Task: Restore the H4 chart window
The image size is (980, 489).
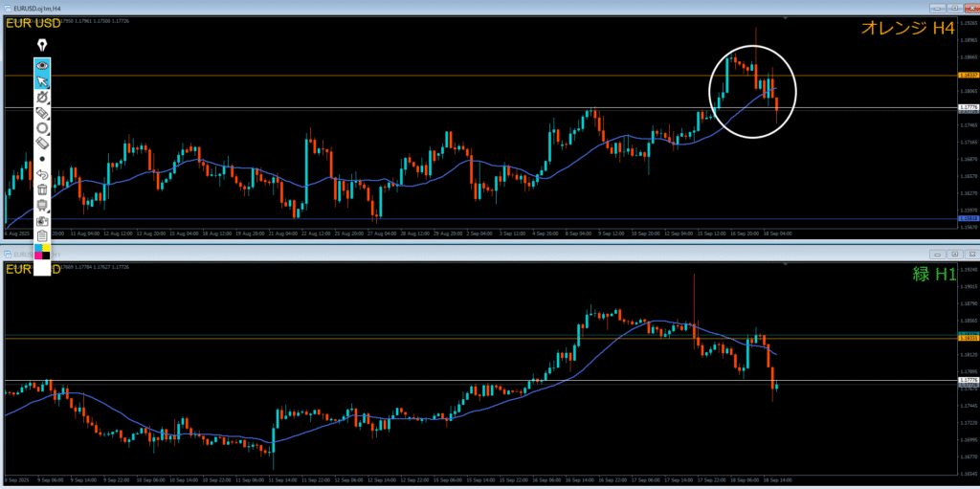Action: pyautogui.click(x=954, y=8)
